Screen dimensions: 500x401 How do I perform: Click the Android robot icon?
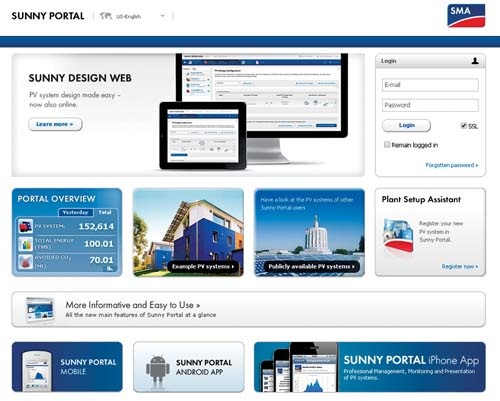tap(158, 369)
